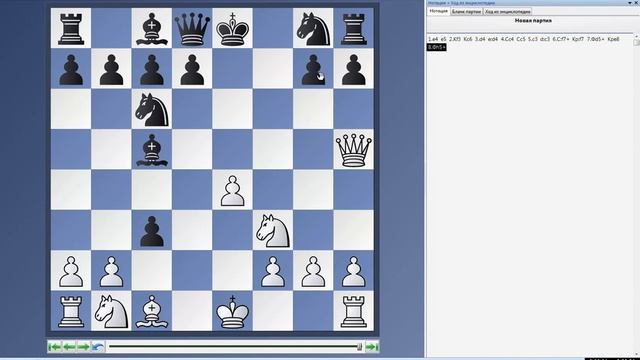Screen dimensions: 640x360
Task: Jump to the end of the game
Action: coord(372,347)
